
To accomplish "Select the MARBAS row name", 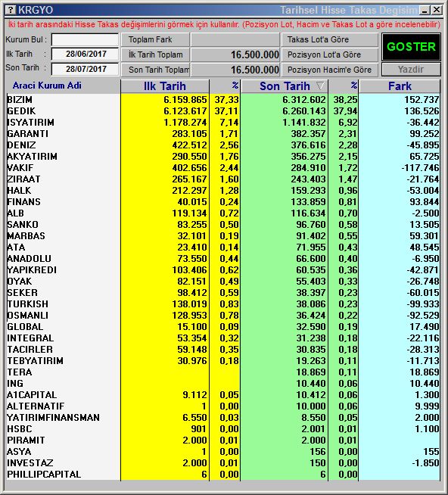I will [26, 236].
